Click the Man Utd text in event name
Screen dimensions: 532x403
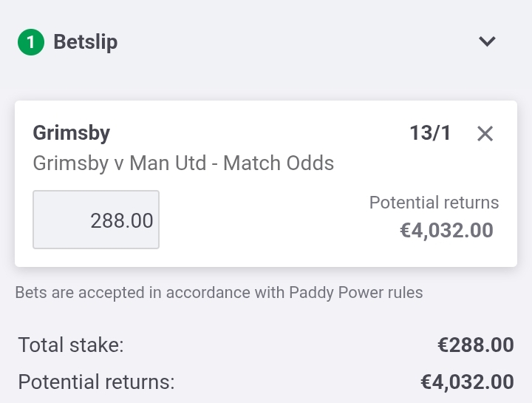point(168,163)
